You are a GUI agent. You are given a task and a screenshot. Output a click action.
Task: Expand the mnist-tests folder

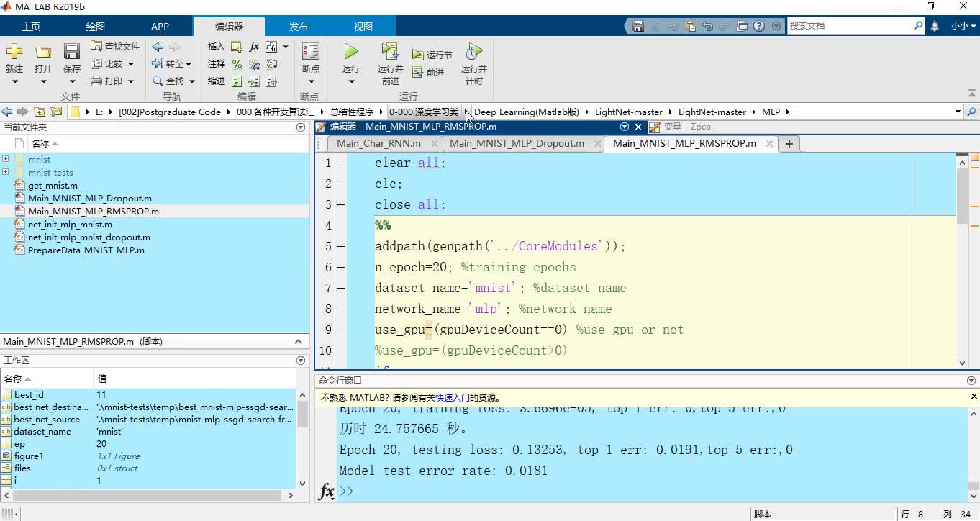[x=6, y=172]
